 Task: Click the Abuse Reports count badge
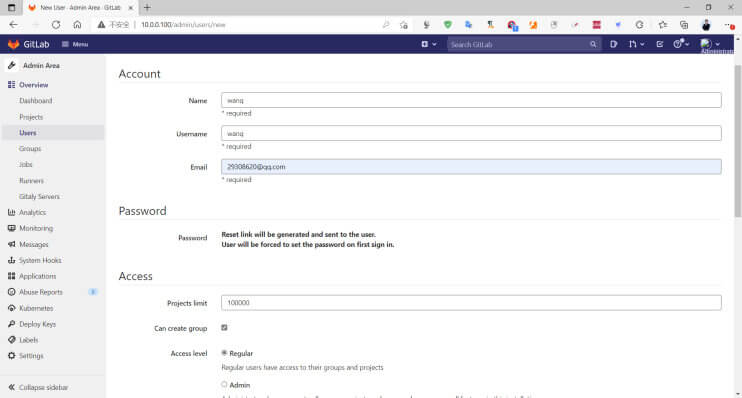pyautogui.click(x=93, y=292)
